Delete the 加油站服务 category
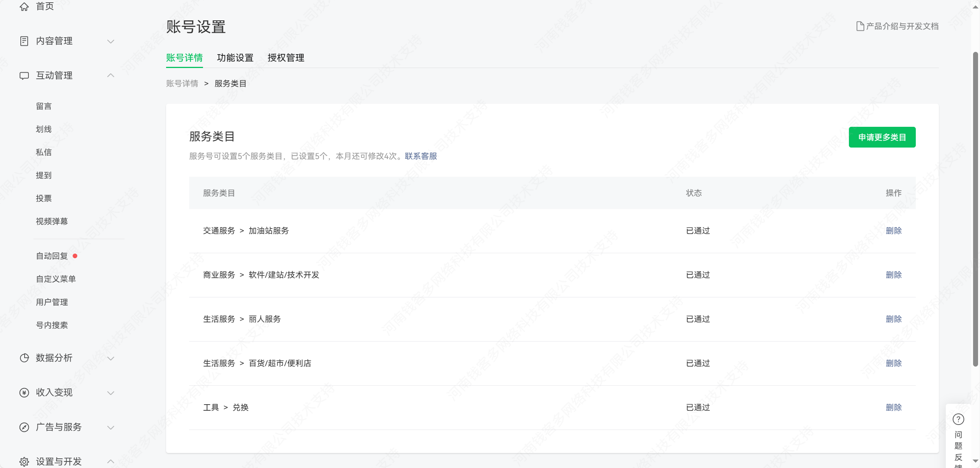 893,231
